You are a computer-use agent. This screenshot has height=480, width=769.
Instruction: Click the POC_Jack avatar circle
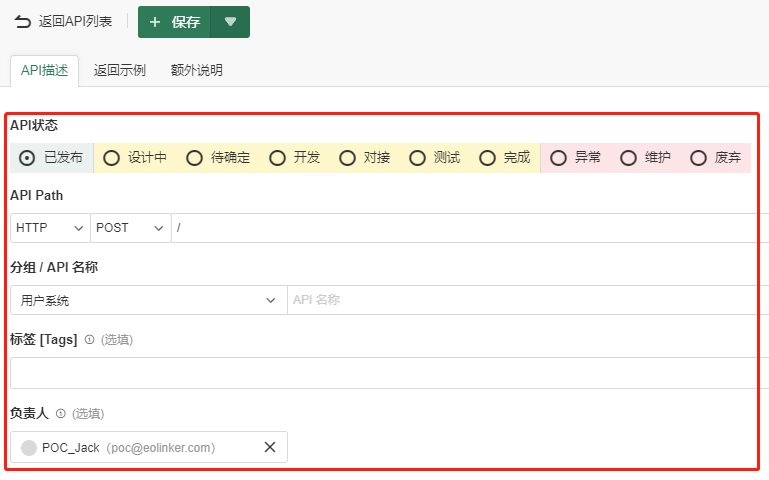pyautogui.click(x=29, y=448)
